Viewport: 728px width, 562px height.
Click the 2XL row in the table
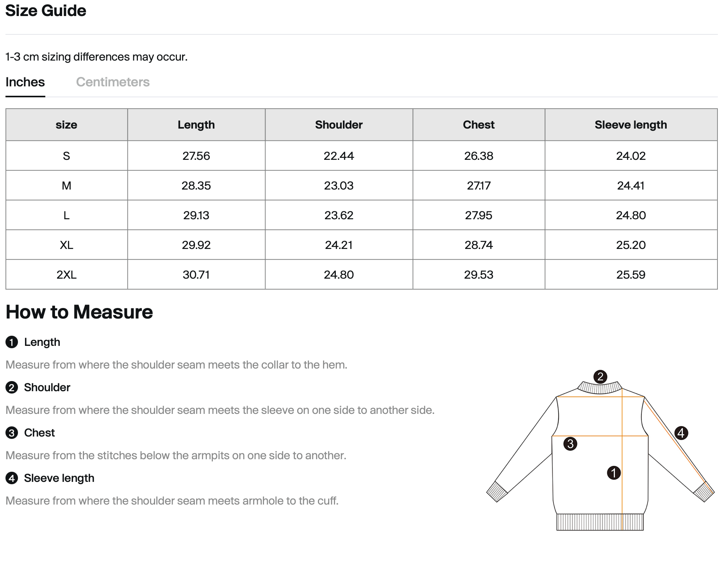click(364, 274)
